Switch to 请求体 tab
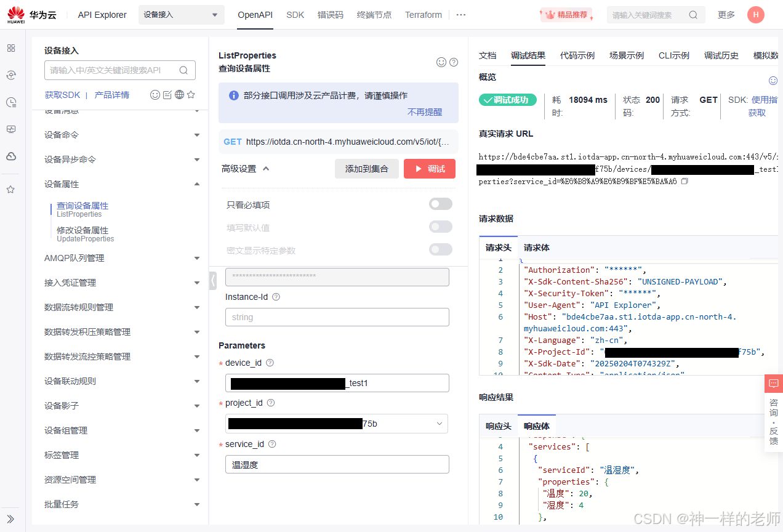783x532 pixels. 537,248
